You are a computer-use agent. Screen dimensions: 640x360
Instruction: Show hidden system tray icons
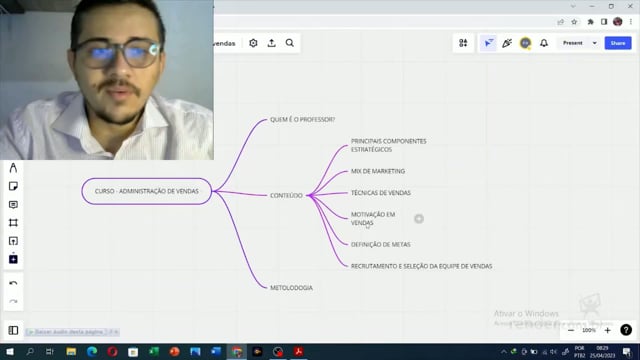pos(504,351)
